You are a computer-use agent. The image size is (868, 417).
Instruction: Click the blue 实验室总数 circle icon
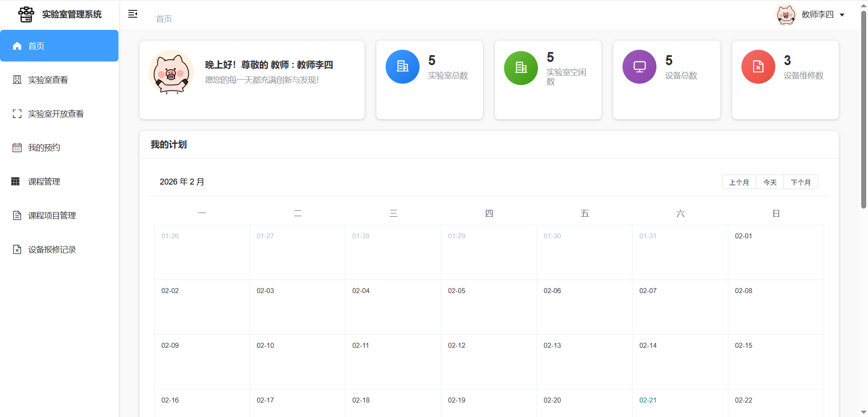click(x=402, y=66)
